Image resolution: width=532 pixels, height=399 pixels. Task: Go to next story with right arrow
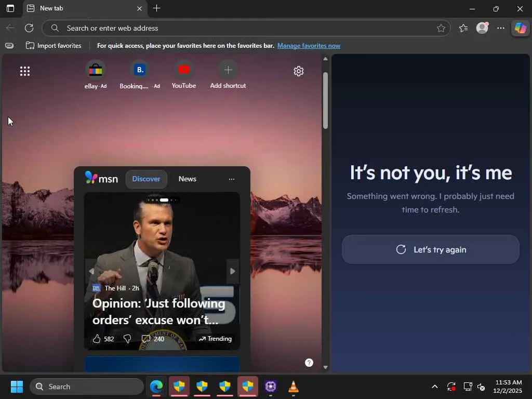232,271
